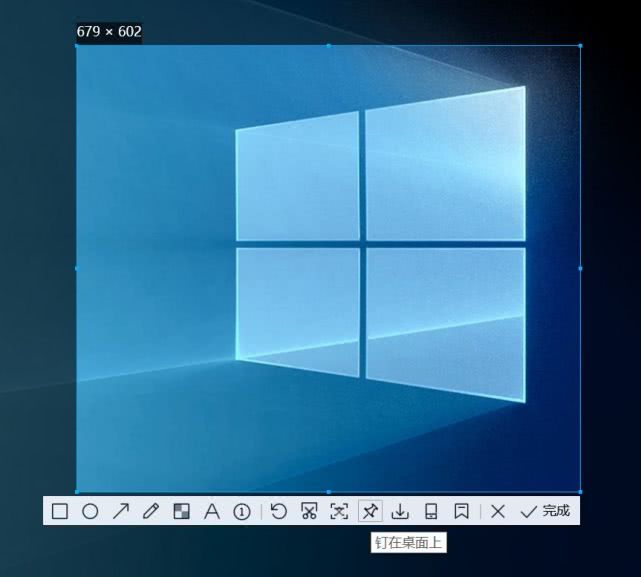The height and width of the screenshot is (577, 641).
Task: Cancel the screenshot with the X
Action: [x=498, y=511]
